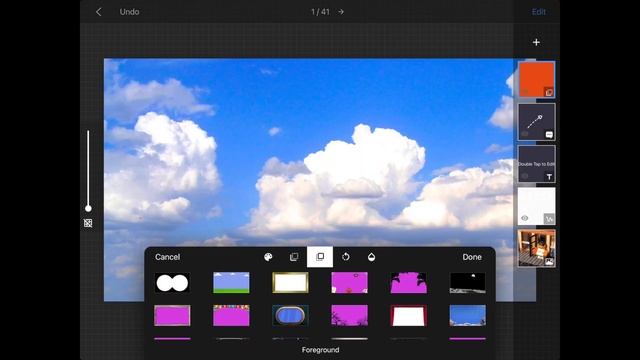Toggle visibility eye on white layer
This screenshot has width=640, height=360.
(524, 218)
